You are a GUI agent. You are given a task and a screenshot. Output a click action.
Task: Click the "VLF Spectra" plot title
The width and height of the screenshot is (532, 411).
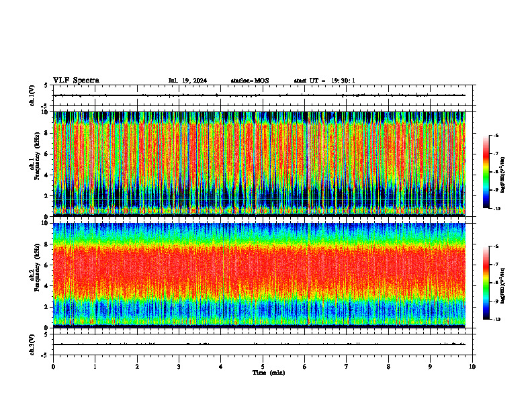pos(76,81)
